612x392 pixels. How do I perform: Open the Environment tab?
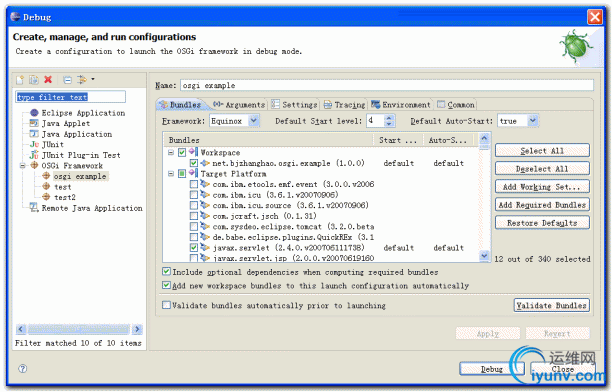click(401, 105)
